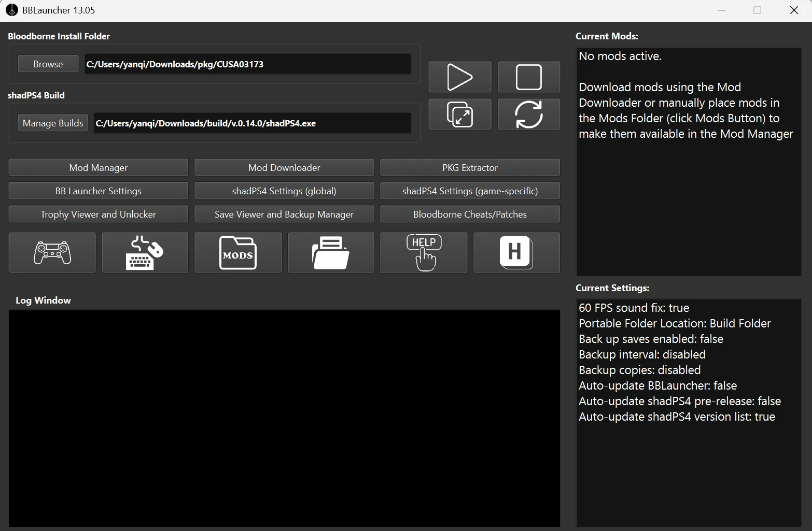Click the Bloodborne install path text field
This screenshot has height=531, width=812.
tap(248, 64)
